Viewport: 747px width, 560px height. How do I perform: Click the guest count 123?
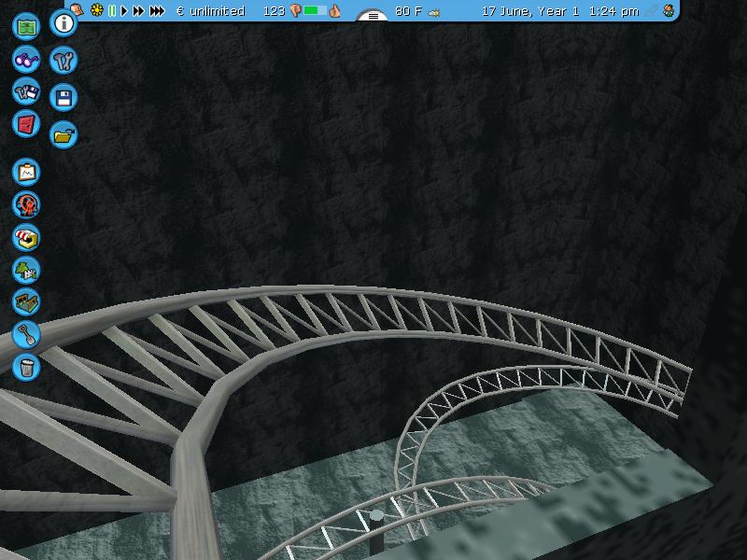pyautogui.click(x=274, y=11)
